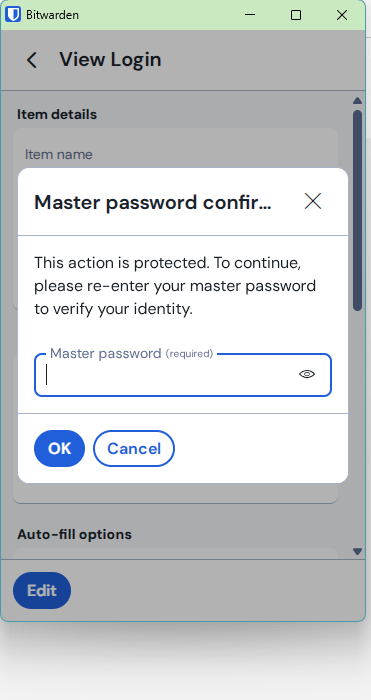Confirm with the OK button
The width and height of the screenshot is (371, 700).
tap(59, 448)
